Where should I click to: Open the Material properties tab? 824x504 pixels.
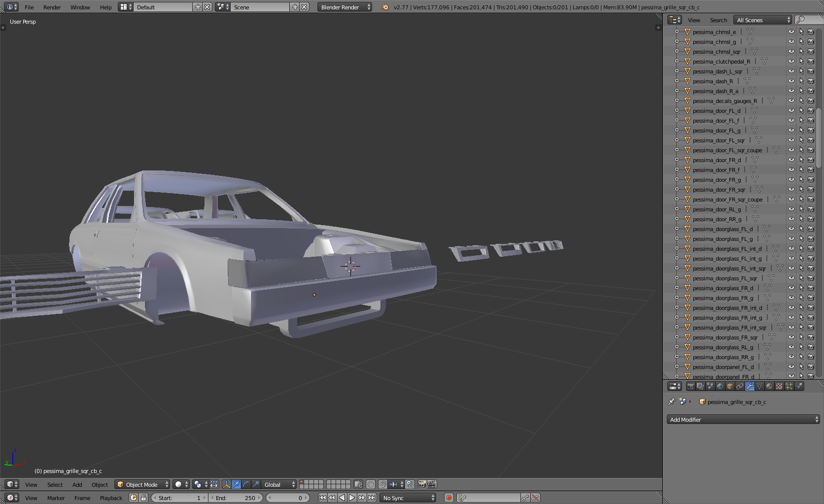769,387
